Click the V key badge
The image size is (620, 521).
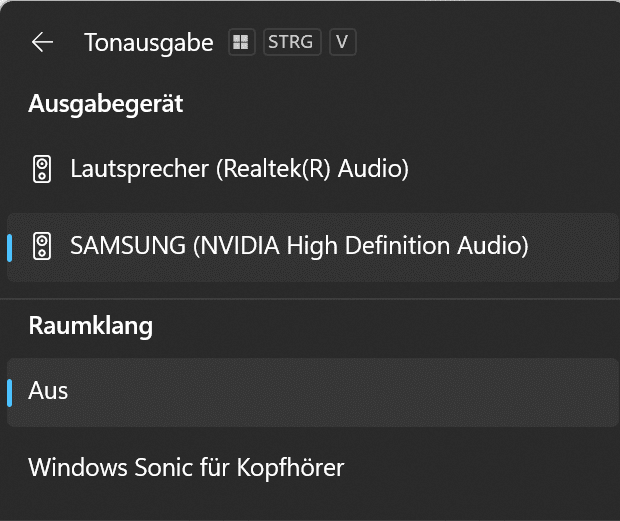[342, 42]
